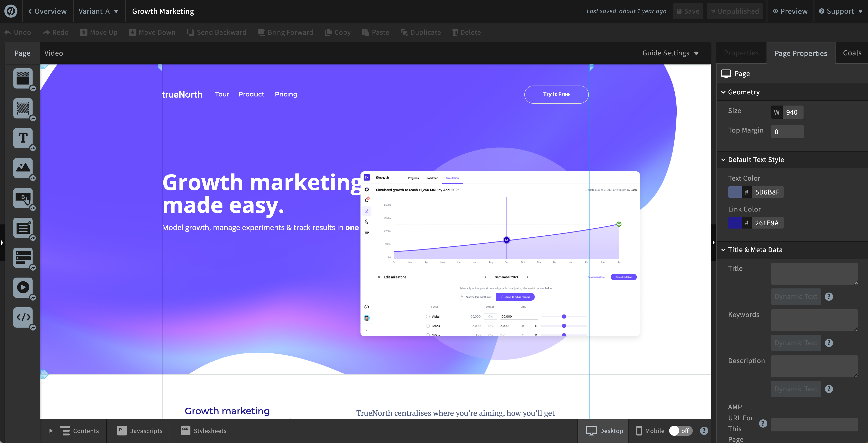
Task: Select the Custom HTML widget tool
Action: [x=23, y=317]
